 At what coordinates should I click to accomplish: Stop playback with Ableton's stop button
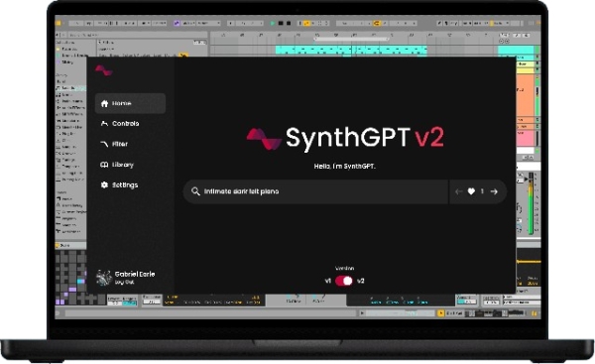(281, 23)
